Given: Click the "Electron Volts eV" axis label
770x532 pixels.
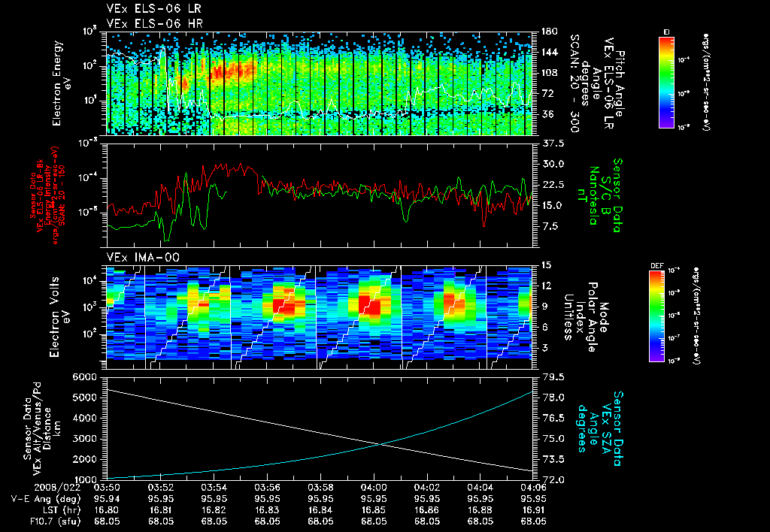Looking at the screenshot, I should pyautogui.click(x=59, y=317).
